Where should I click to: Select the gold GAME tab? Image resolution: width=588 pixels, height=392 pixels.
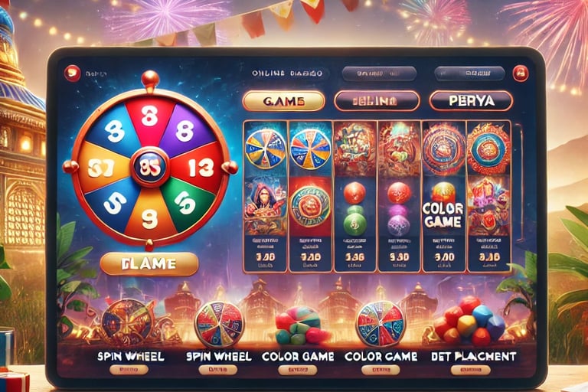point(283,101)
